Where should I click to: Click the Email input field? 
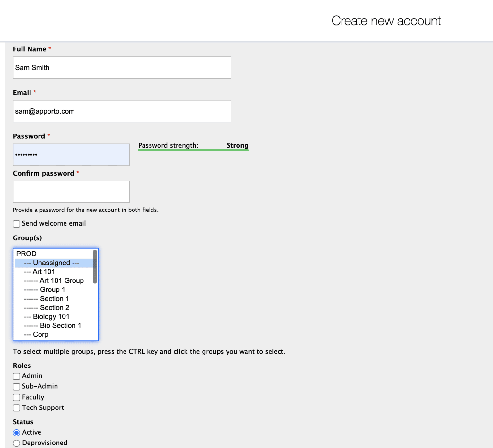(122, 111)
